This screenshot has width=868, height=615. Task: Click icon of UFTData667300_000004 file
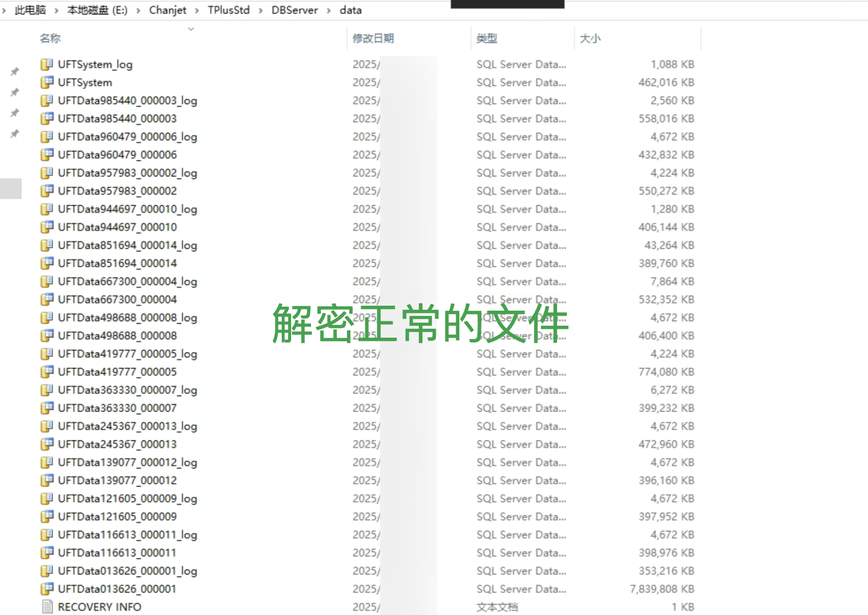(47, 300)
